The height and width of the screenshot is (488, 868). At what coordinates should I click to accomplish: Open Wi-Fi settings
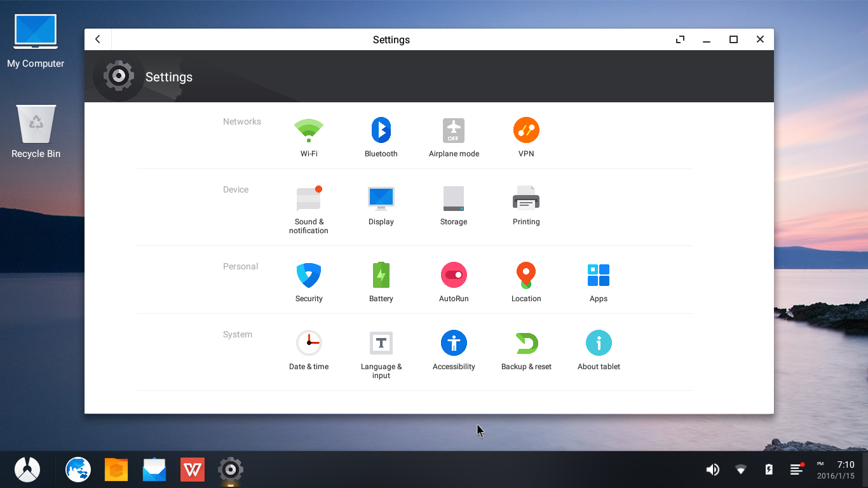(309, 135)
